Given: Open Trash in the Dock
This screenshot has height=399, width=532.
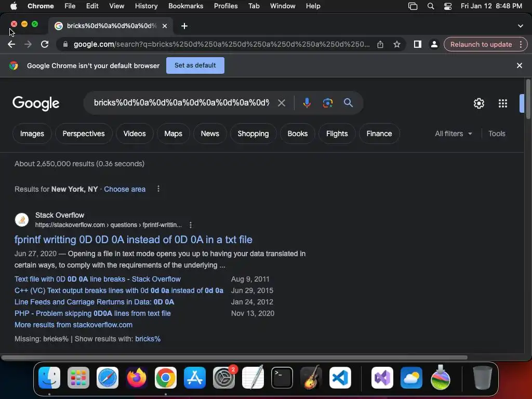Looking at the screenshot, I should click(483, 378).
